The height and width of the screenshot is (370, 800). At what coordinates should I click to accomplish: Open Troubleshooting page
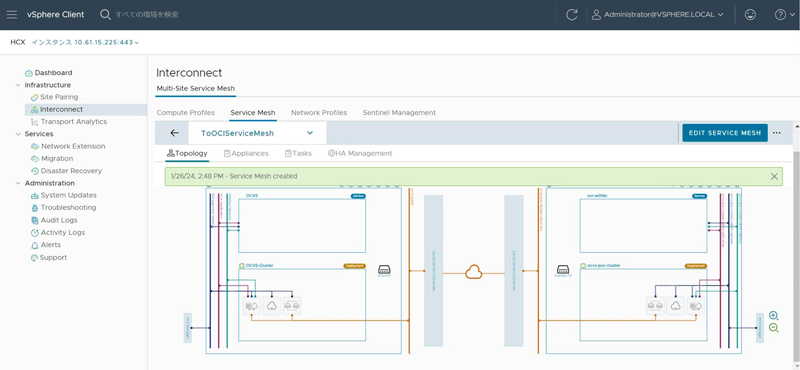tap(68, 208)
